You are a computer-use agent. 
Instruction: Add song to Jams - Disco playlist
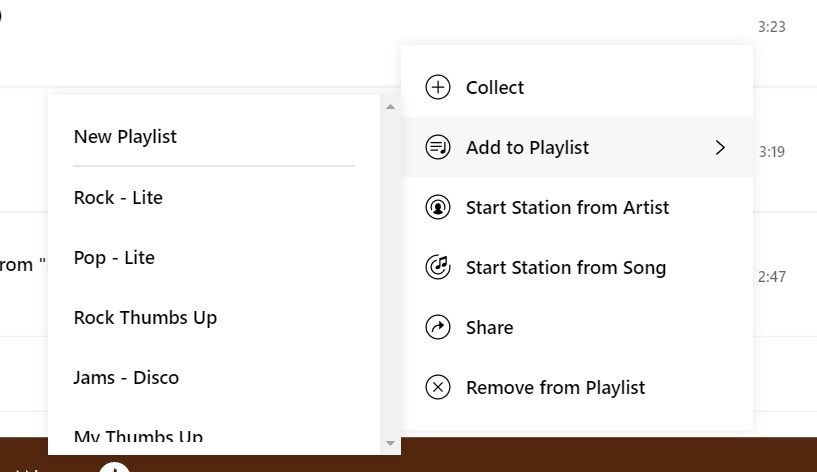pos(126,377)
